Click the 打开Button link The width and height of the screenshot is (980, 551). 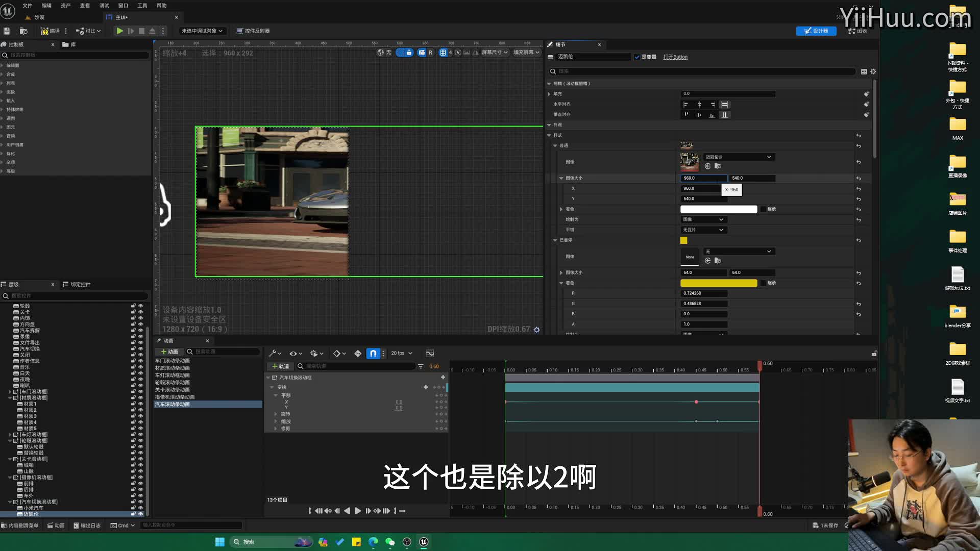(675, 57)
